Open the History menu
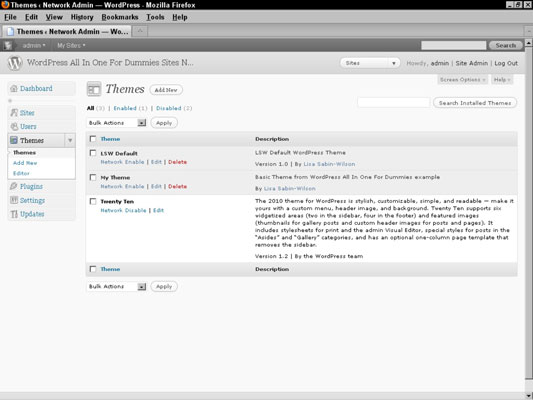 (x=82, y=17)
